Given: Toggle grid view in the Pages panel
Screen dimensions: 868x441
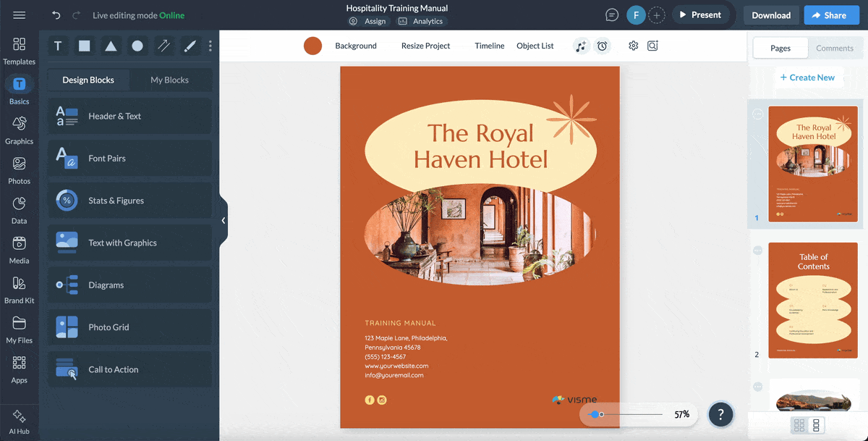Looking at the screenshot, I should pyautogui.click(x=800, y=426).
